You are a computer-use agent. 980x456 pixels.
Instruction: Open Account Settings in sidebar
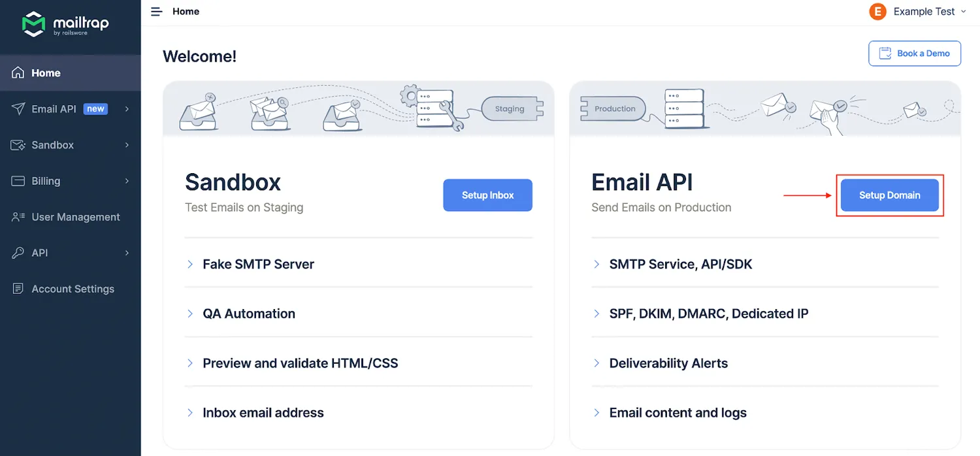71,289
